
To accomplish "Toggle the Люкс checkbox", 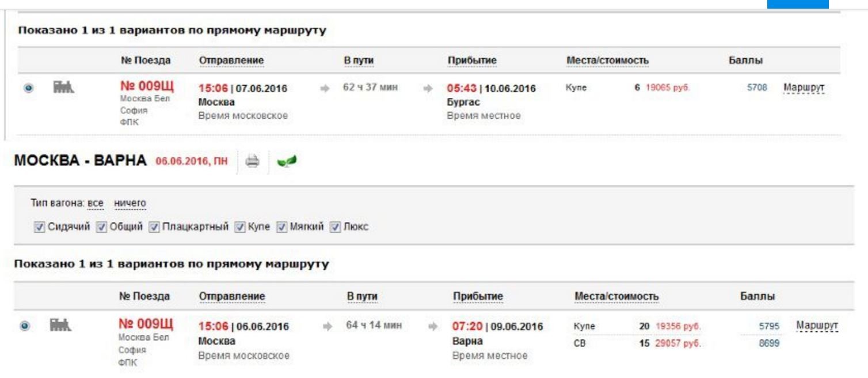I will coord(334,226).
